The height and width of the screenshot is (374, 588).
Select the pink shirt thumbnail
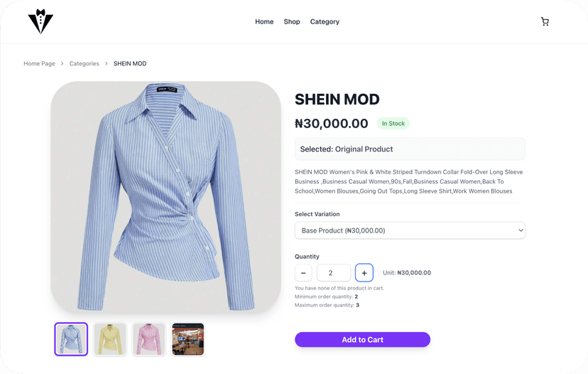click(149, 339)
